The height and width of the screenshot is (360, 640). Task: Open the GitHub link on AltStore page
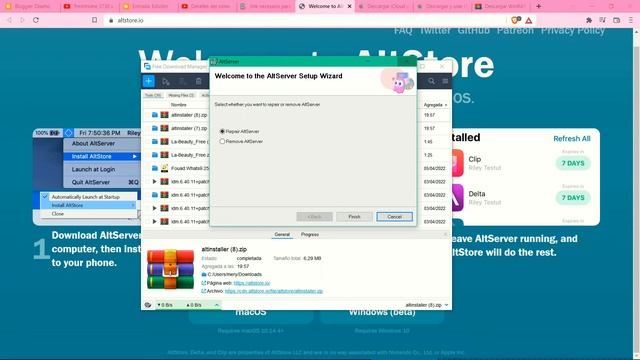click(x=473, y=31)
